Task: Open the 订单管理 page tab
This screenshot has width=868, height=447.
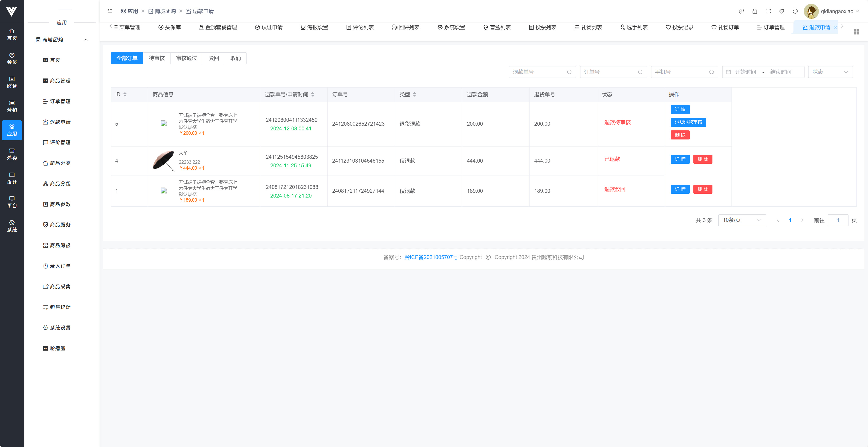Action: click(x=771, y=27)
